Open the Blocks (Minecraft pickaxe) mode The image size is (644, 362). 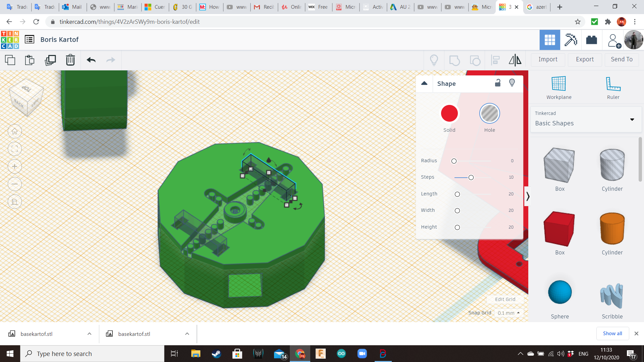[571, 40]
